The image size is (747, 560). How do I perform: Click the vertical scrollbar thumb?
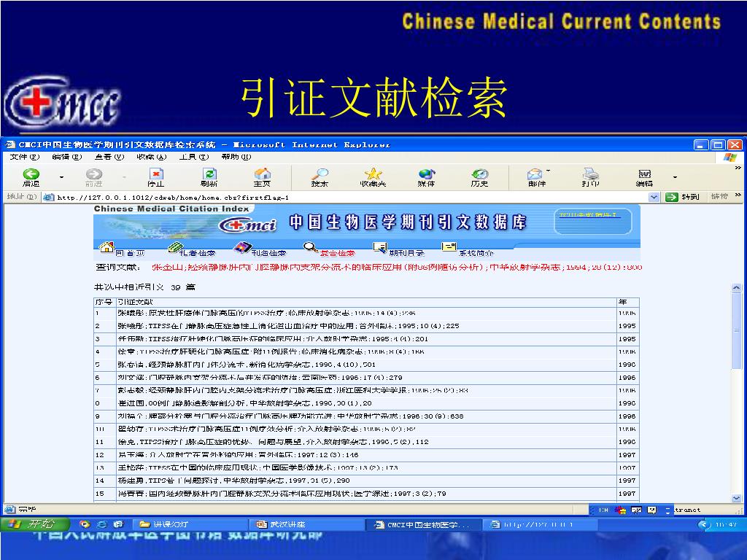click(737, 331)
